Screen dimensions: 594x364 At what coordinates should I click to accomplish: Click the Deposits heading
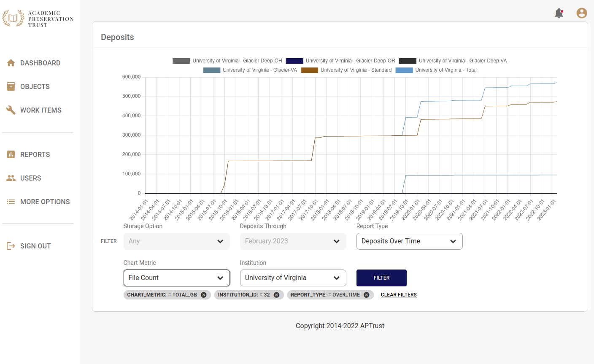[117, 37]
